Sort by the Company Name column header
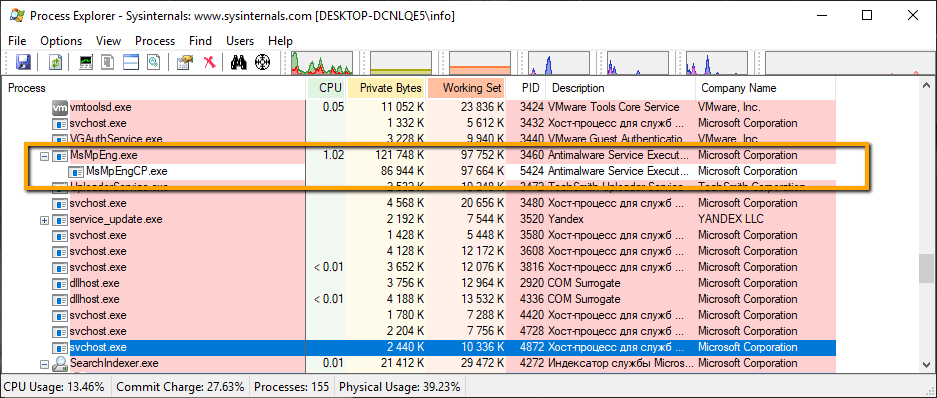 pyautogui.click(x=765, y=88)
